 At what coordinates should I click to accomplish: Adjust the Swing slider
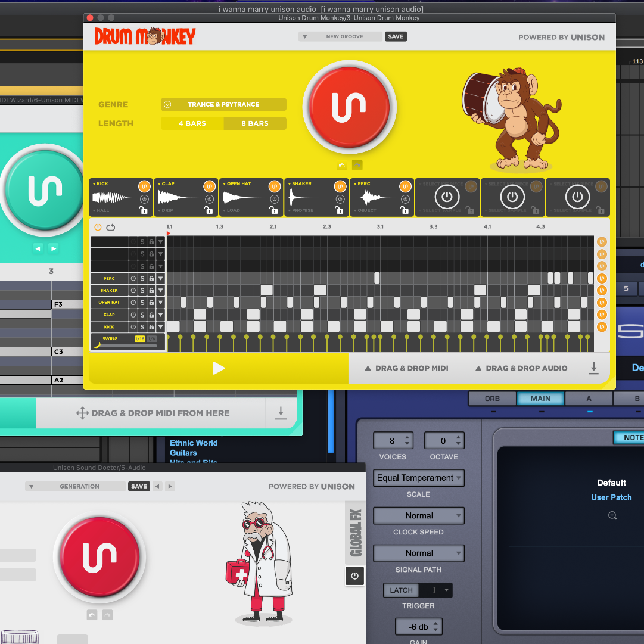[x=127, y=346]
